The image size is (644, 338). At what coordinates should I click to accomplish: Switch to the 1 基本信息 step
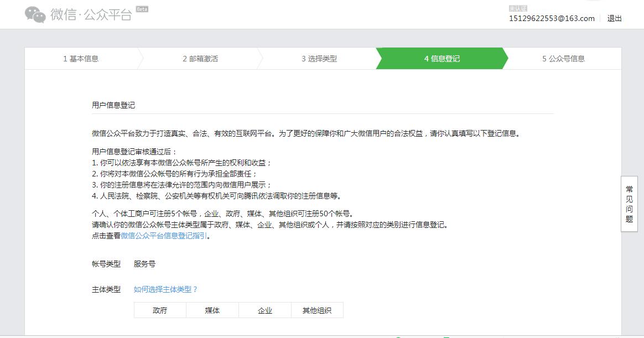81,59
